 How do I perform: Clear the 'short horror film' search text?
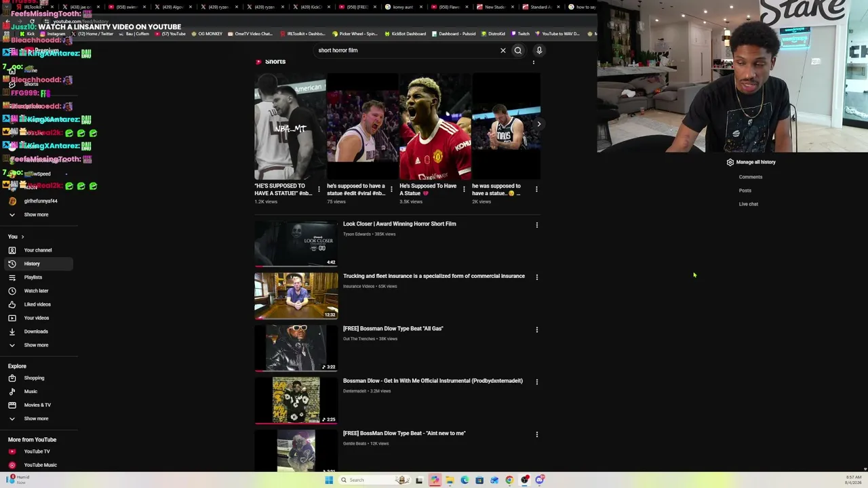point(502,50)
